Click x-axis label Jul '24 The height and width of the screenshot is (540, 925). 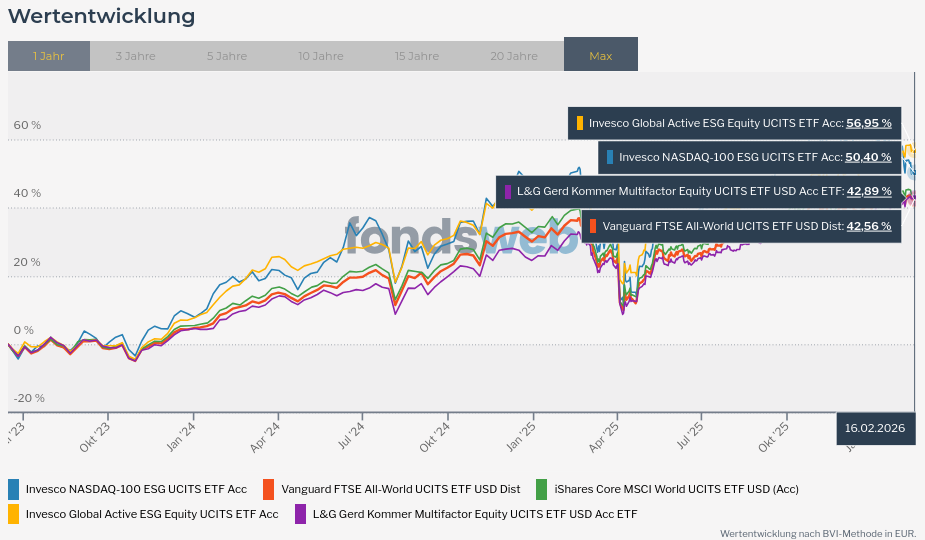(351, 437)
